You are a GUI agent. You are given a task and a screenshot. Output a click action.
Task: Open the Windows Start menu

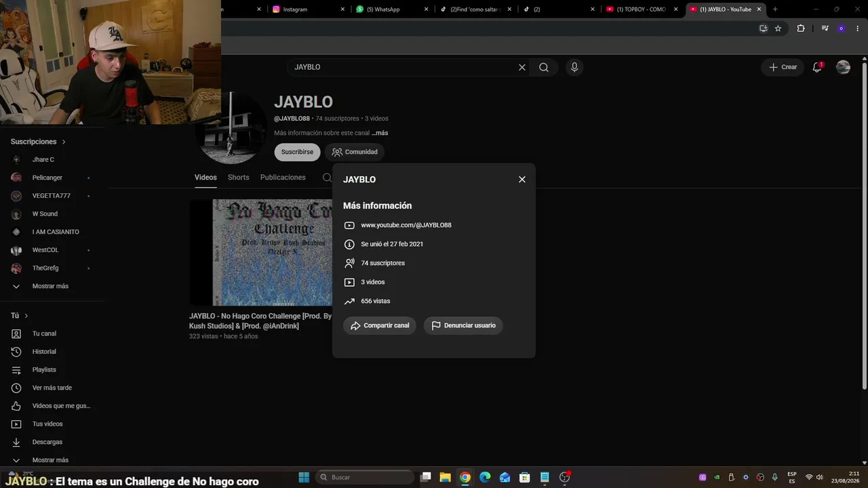point(304,477)
